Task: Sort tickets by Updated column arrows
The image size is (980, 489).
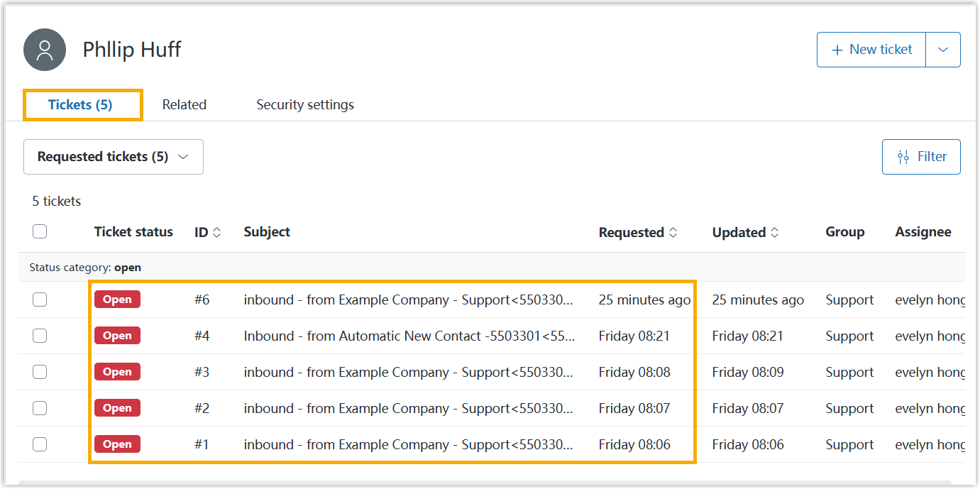Action: pos(775,233)
